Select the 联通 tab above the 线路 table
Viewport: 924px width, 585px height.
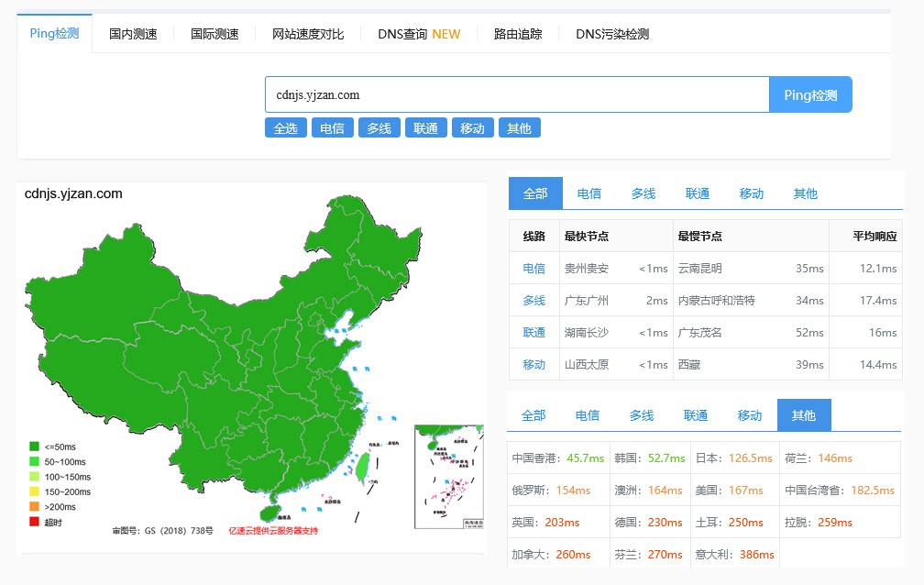tap(698, 193)
